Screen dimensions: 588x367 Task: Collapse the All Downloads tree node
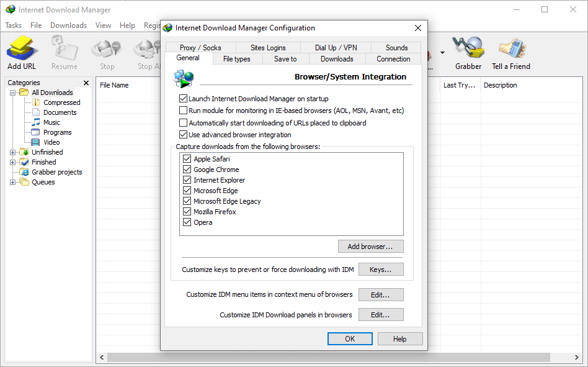click(13, 93)
